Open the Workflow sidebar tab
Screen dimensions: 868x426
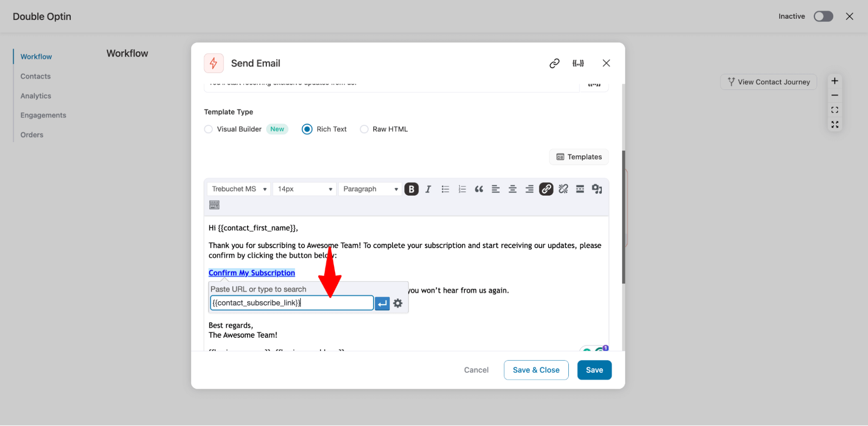[36, 57]
